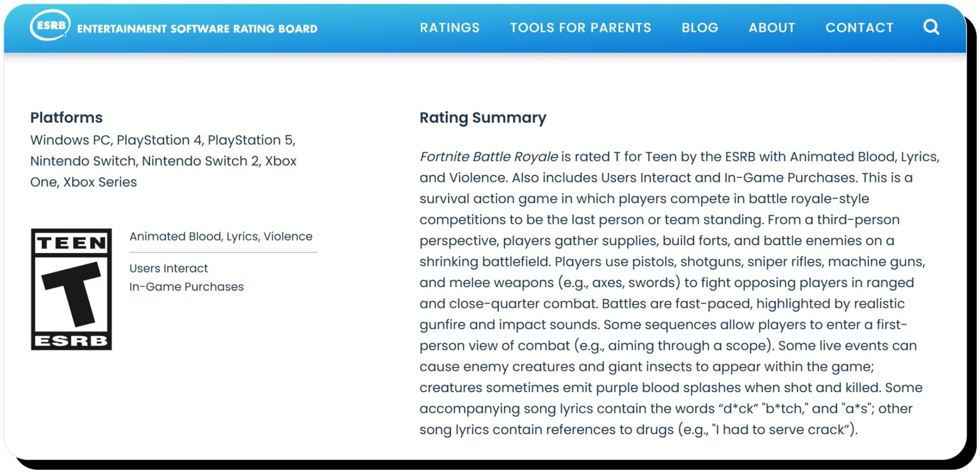980x473 pixels.
Task: Click the ENTERTAINMENT SOFTWARE RATING BOARD title
Action: tap(197, 28)
